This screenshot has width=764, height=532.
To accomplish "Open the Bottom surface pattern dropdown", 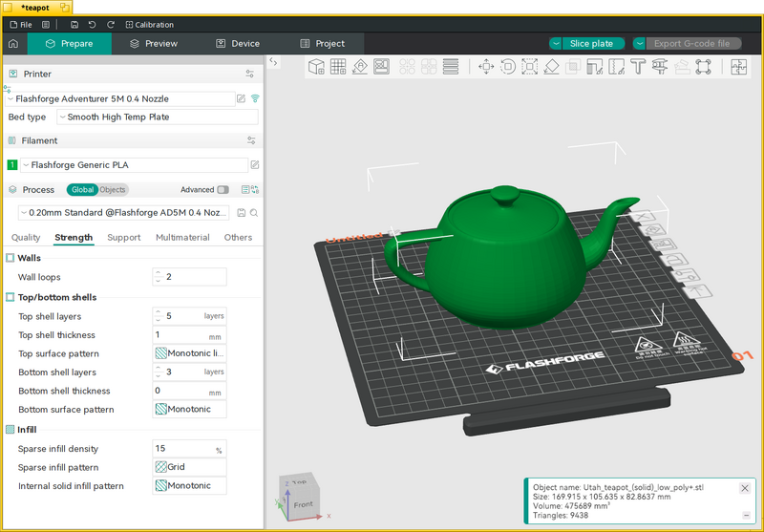I will (x=189, y=409).
